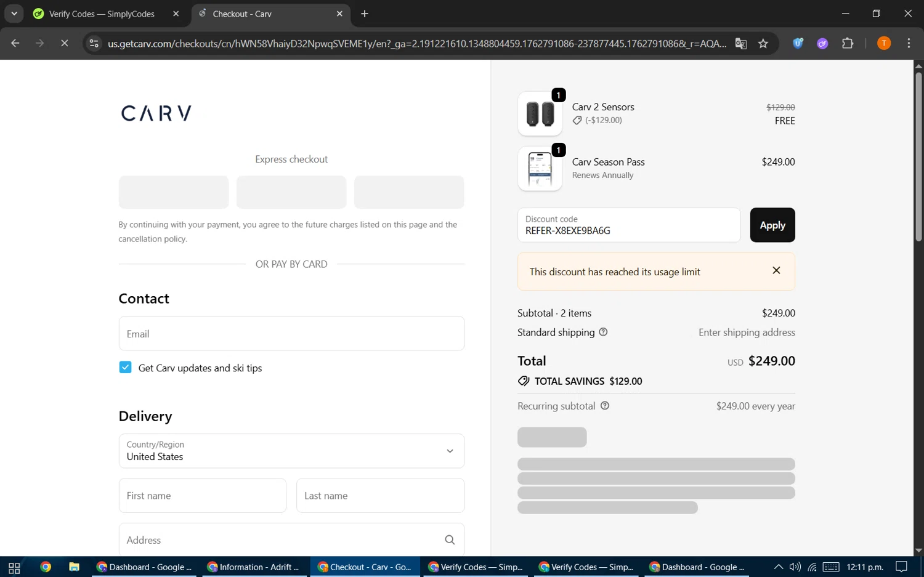Open a new tab
Viewport: 924px width, 577px height.
(x=365, y=14)
